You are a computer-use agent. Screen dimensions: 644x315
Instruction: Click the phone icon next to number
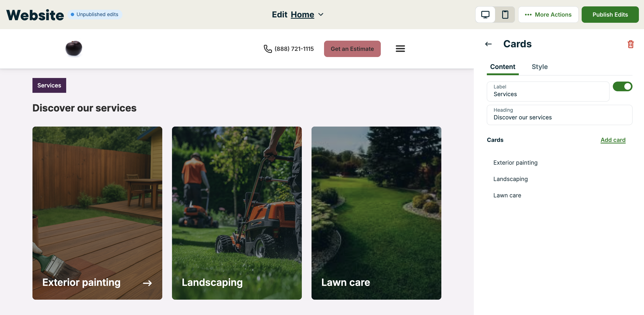pyautogui.click(x=268, y=49)
